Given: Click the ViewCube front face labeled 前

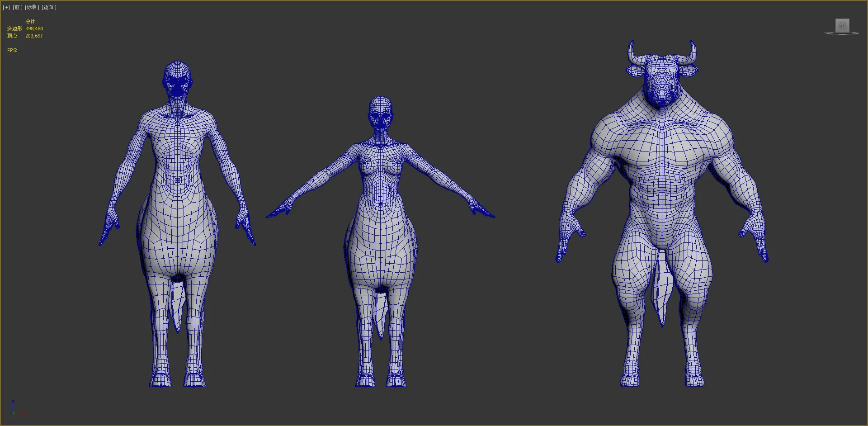Looking at the screenshot, I should point(842,25).
